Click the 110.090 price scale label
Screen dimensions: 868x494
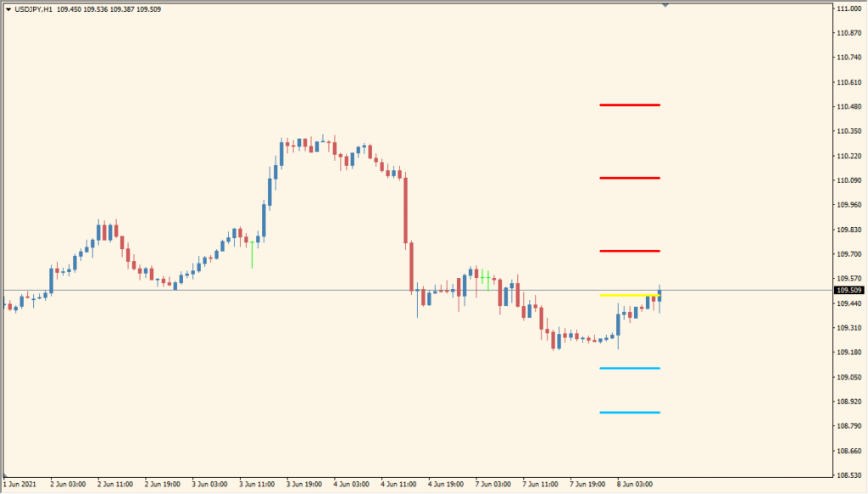pos(849,180)
